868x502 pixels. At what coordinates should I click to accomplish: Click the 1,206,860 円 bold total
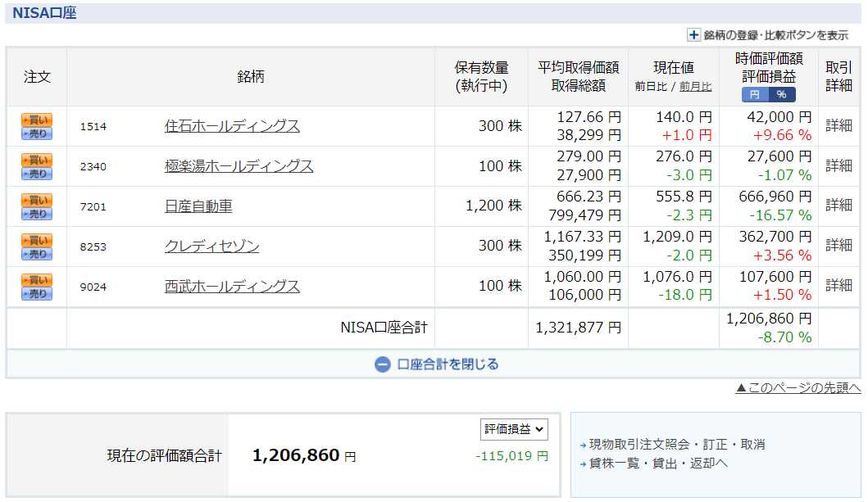[x=304, y=455]
